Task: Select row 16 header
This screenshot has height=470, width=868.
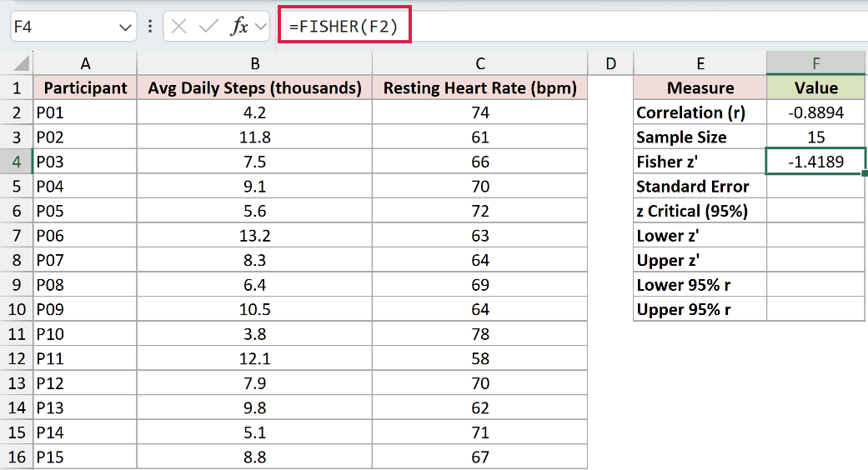Action: (17, 457)
